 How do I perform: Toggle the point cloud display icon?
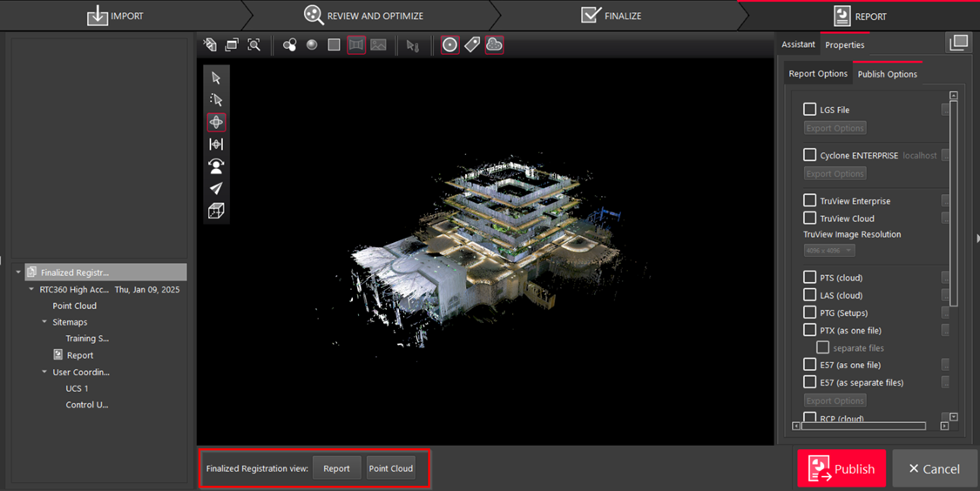tap(494, 44)
